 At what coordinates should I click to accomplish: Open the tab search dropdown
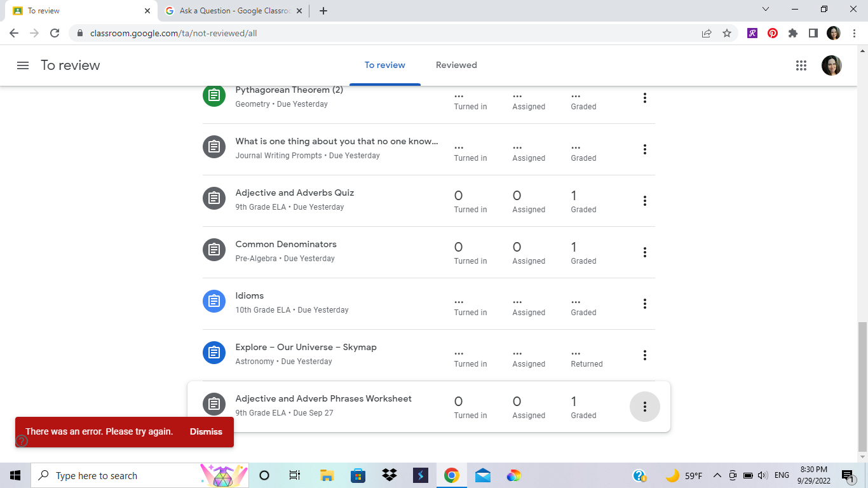[766, 10]
